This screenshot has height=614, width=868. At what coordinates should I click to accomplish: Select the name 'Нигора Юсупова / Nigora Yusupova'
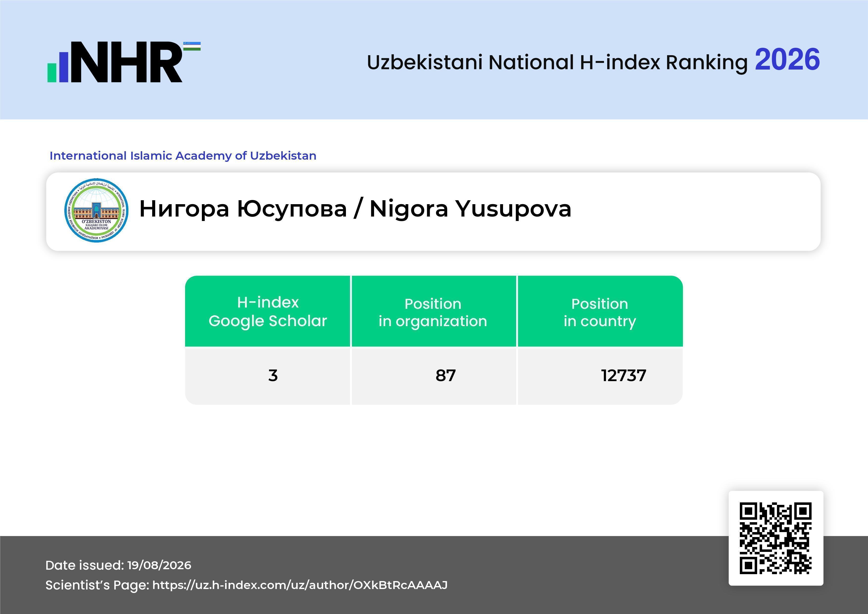coord(355,209)
